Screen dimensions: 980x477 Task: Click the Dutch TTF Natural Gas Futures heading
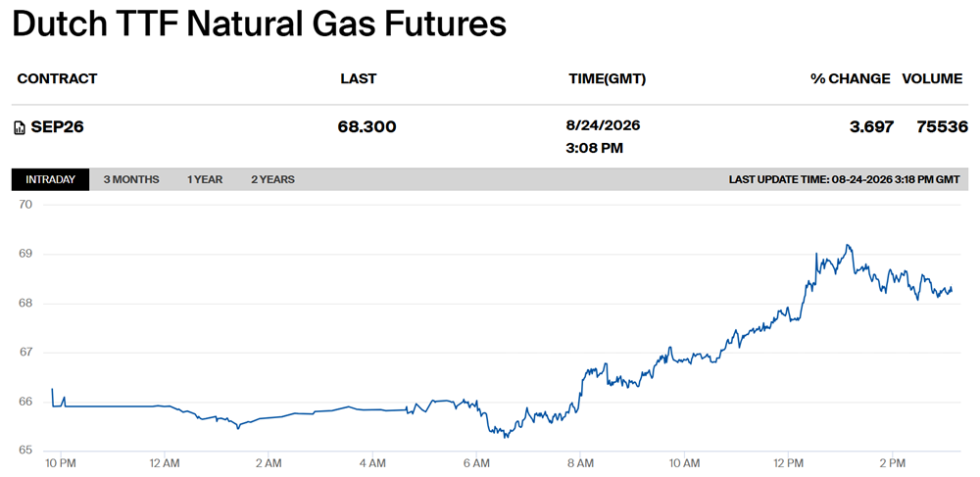click(260, 25)
